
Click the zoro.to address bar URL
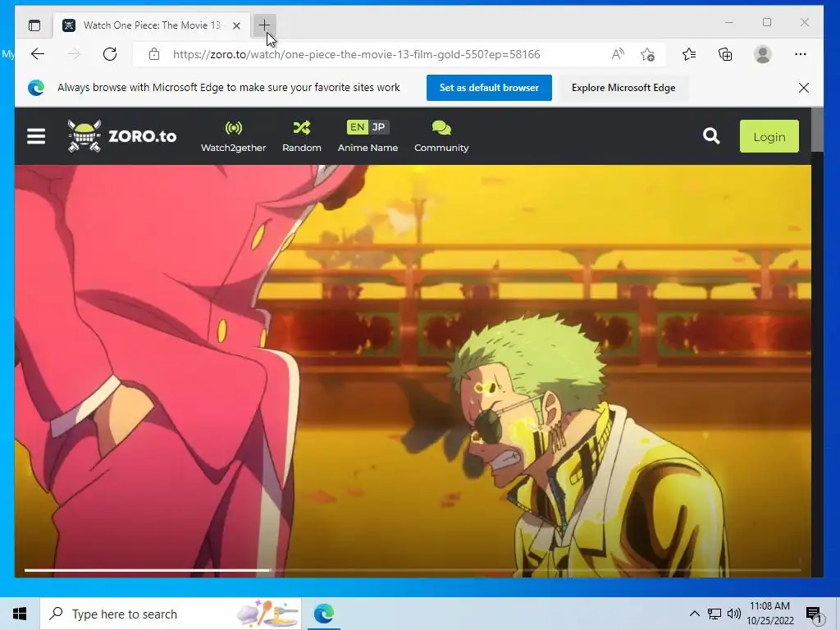click(356, 54)
